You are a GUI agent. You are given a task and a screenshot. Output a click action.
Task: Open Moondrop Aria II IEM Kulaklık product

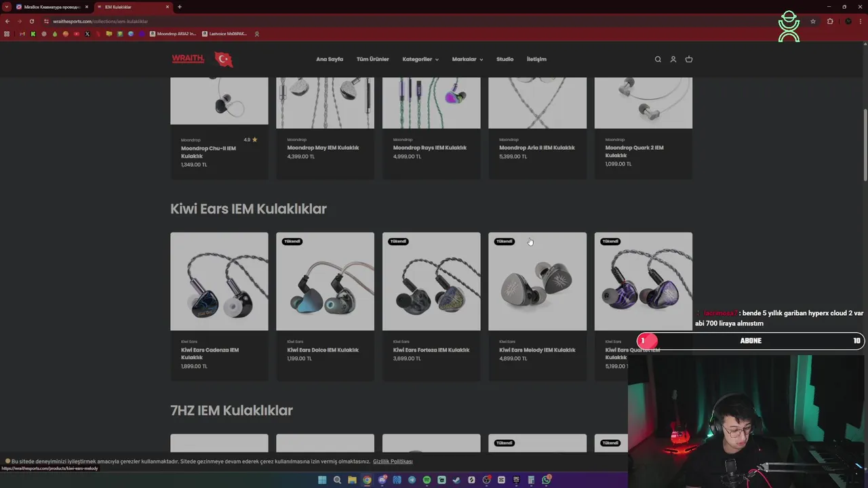pos(537,148)
